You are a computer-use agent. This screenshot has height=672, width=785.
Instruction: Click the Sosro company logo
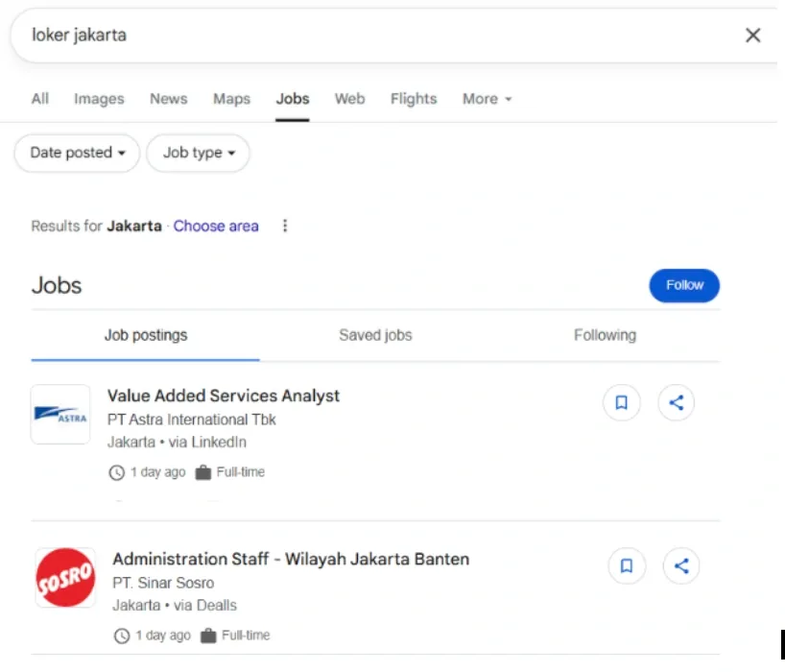click(65, 577)
